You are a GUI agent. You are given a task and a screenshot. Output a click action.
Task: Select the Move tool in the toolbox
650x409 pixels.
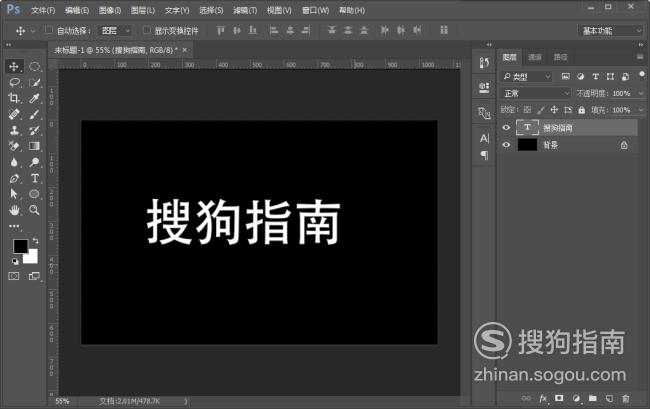(x=14, y=66)
